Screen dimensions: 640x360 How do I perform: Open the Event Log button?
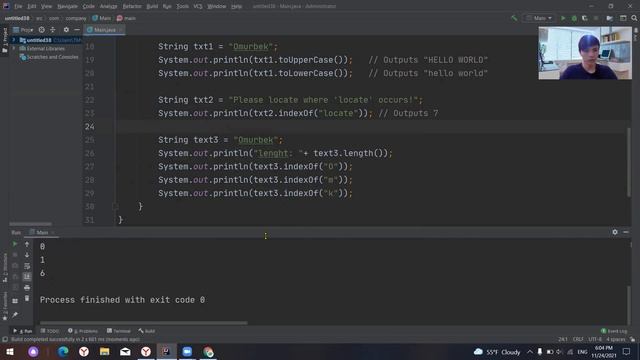pyautogui.click(x=614, y=331)
